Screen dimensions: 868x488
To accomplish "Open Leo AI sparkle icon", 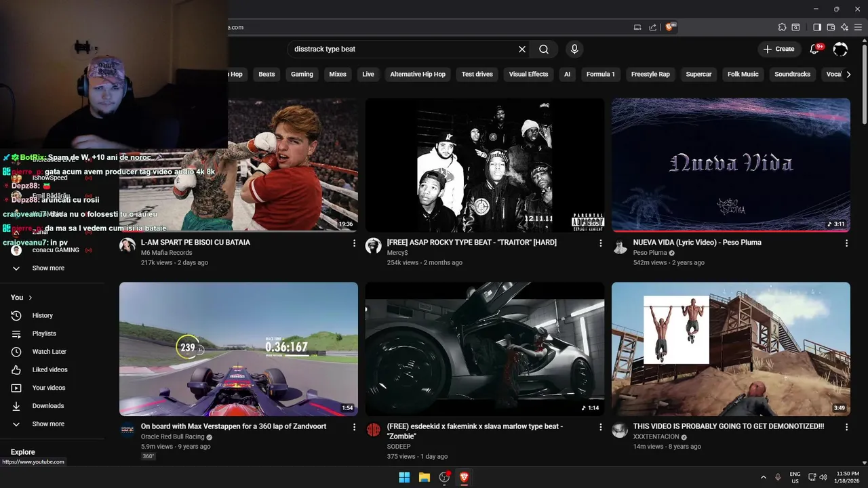I will point(844,27).
